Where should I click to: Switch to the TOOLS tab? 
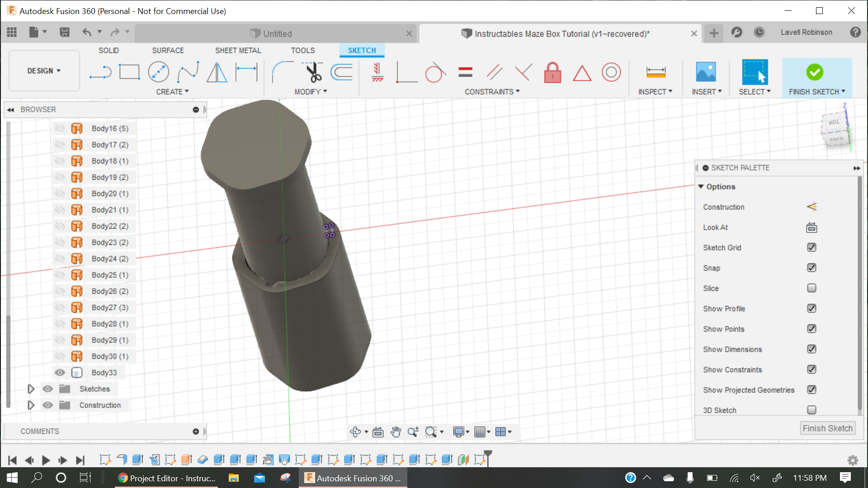[x=302, y=51]
